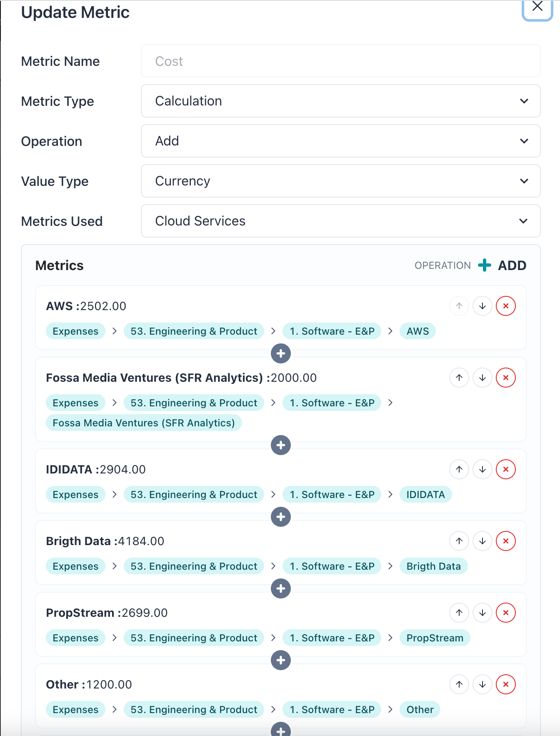Click Engineering & Product tag in AWS card
This screenshot has width=560, height=736.
click(194, 331)
